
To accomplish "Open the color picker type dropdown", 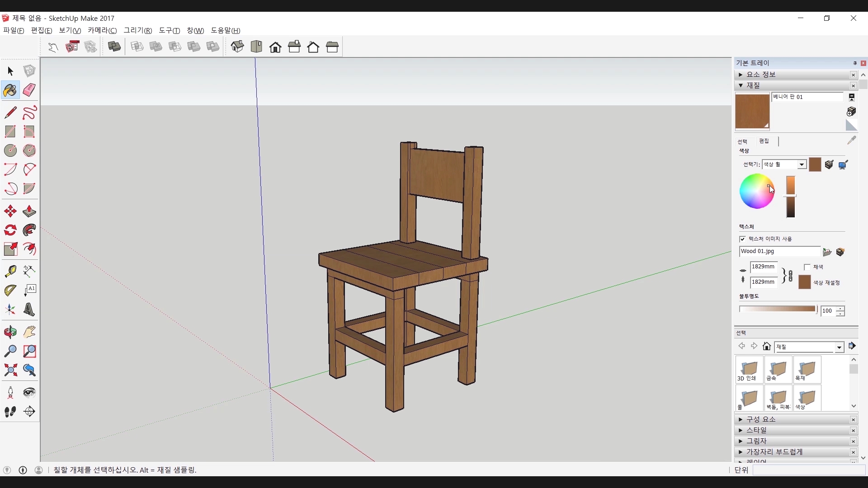I will pos(802,164).
